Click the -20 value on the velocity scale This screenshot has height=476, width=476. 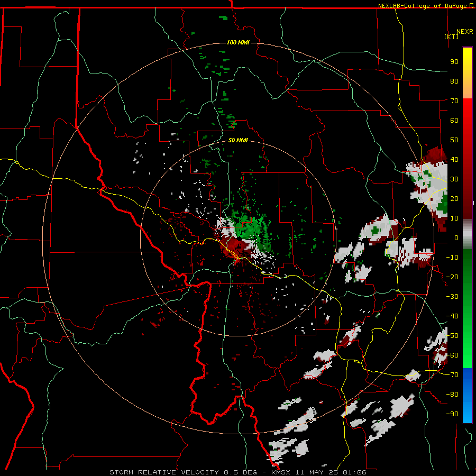(x=452, y=277)
